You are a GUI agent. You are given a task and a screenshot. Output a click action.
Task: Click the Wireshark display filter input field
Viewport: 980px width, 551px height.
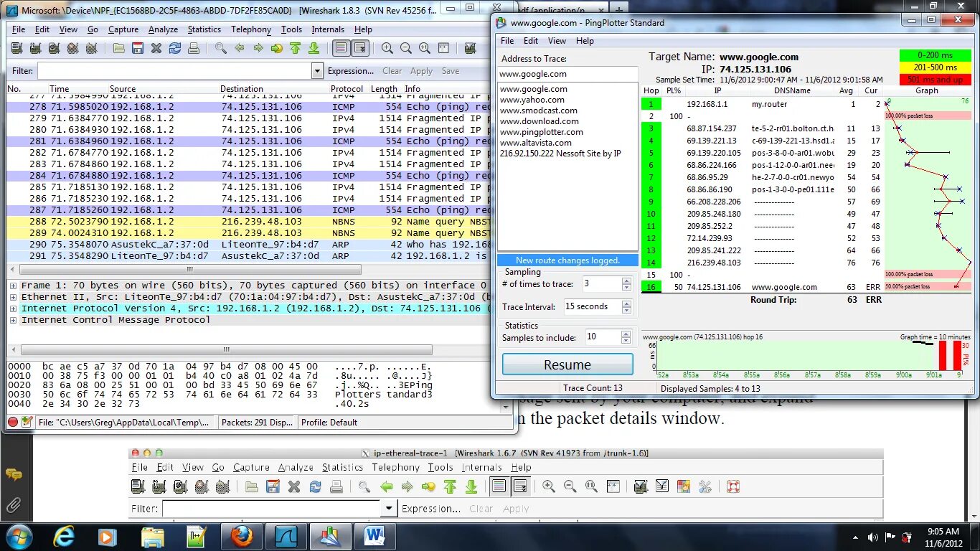tap(174, 71)
